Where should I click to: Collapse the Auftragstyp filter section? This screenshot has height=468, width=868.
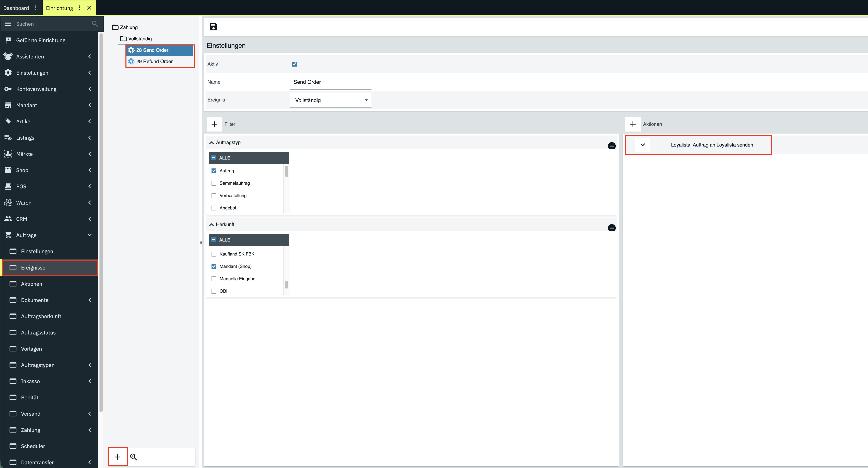pos(211,142)
